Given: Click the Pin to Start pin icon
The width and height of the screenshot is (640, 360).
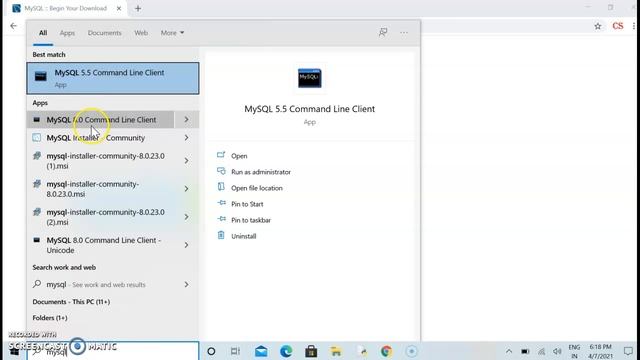Looking at the screenshot, I should [221, 203].
